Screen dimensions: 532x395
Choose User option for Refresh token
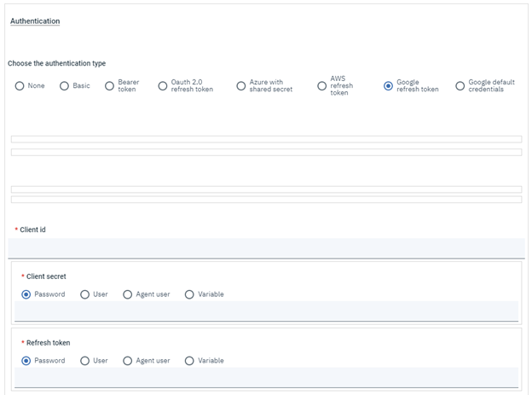point(85,361)
